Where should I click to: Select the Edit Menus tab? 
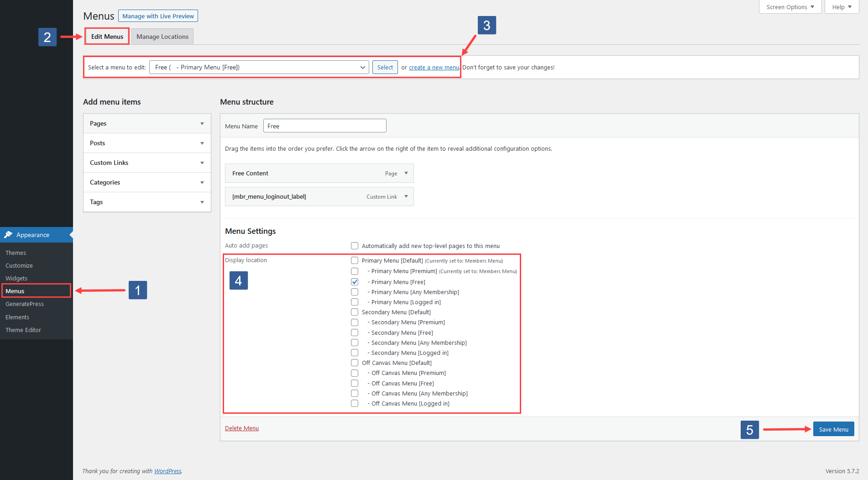(x=107, y=37)
